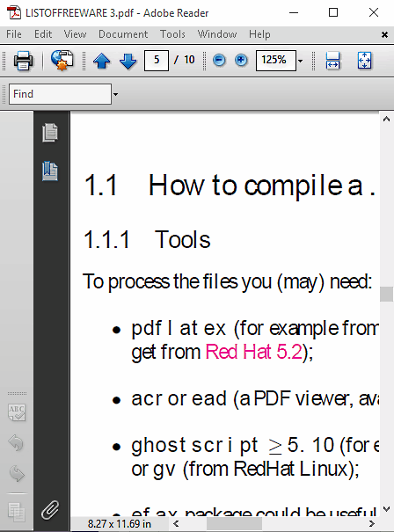This screenshot has width=394, height=532.
Task: Click the 'or gv (from RedHat Linux)' line
Action: click(245, 470)
